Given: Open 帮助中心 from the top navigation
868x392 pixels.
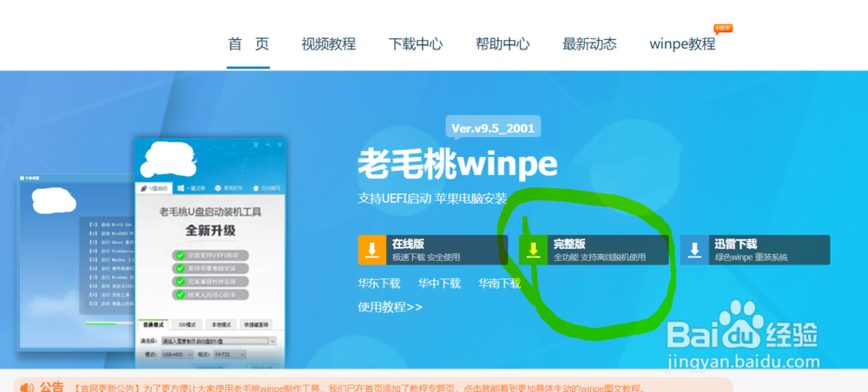Looking at the screenshot, I should tap(503, 44).
